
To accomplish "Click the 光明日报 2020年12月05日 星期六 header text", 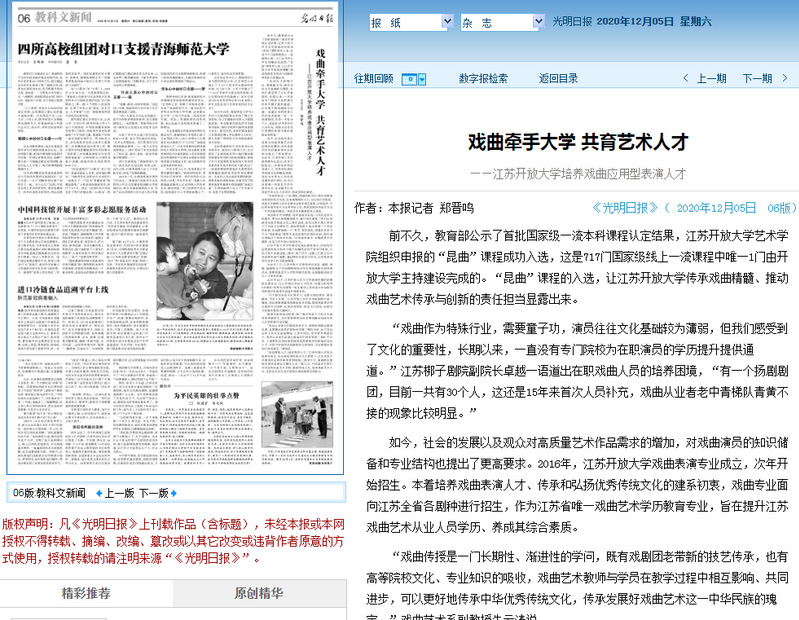I will 632,21.
